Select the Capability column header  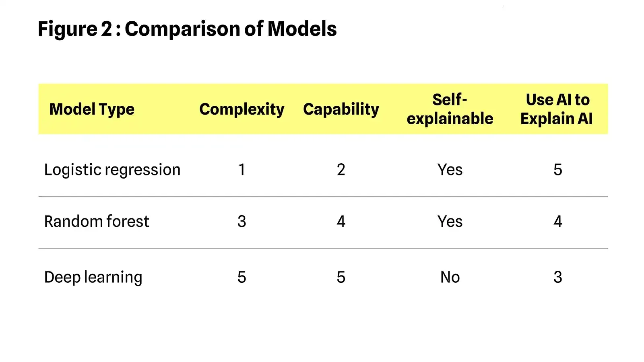coord(341,109)
